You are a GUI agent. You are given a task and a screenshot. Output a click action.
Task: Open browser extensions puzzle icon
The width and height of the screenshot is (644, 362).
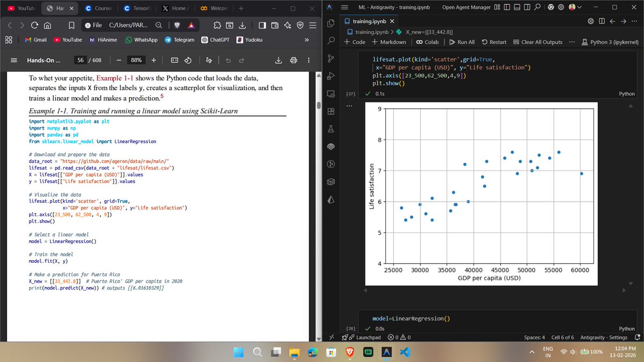click(x=217, y=25)
